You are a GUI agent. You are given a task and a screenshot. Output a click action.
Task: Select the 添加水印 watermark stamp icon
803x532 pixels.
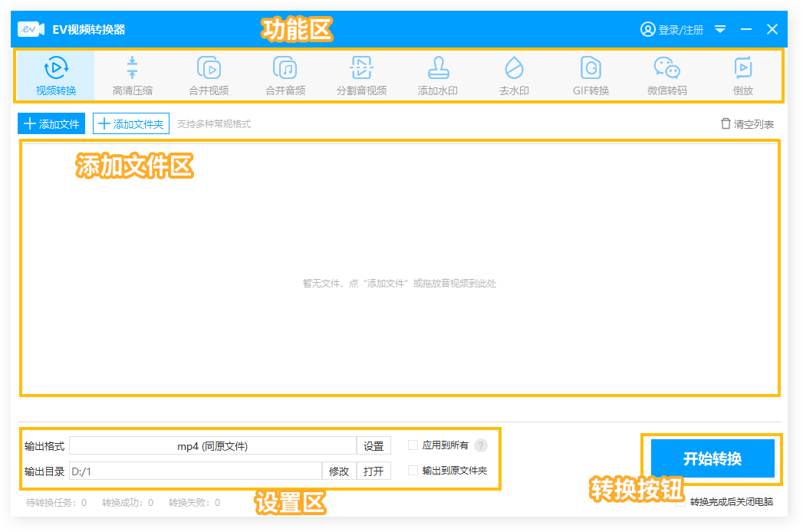pos(438,69)
